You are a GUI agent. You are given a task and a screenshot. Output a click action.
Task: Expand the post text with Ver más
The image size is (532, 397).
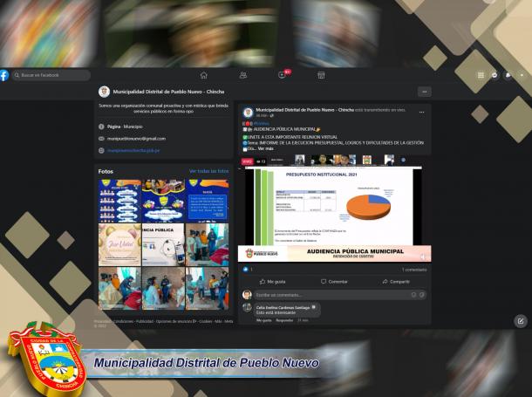[266, 149]
